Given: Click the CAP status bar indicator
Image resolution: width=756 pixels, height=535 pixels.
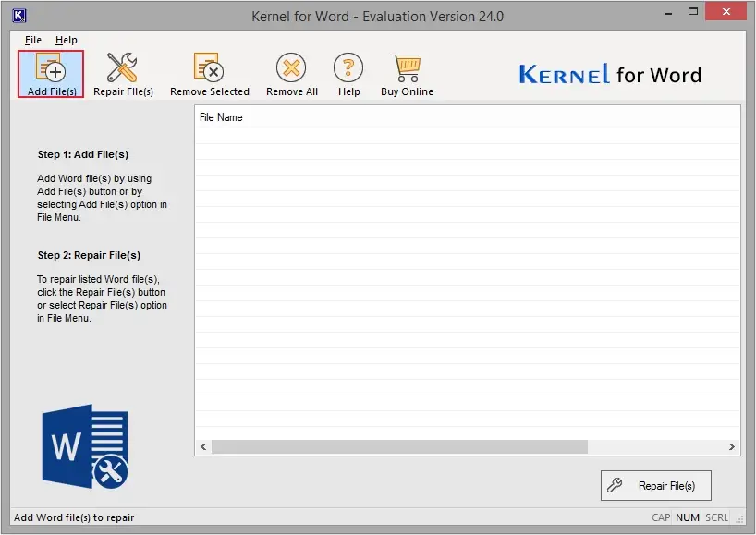Looking at the screenshot, I should (661, 517).
